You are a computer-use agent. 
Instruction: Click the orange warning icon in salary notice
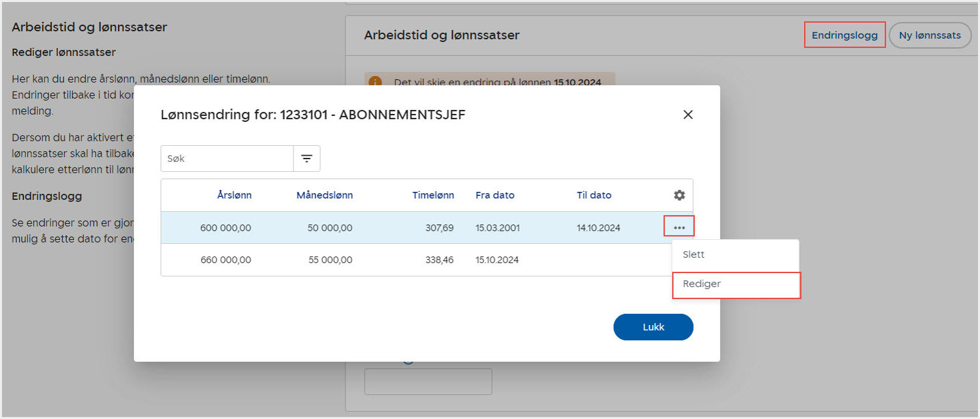[375, 82]
